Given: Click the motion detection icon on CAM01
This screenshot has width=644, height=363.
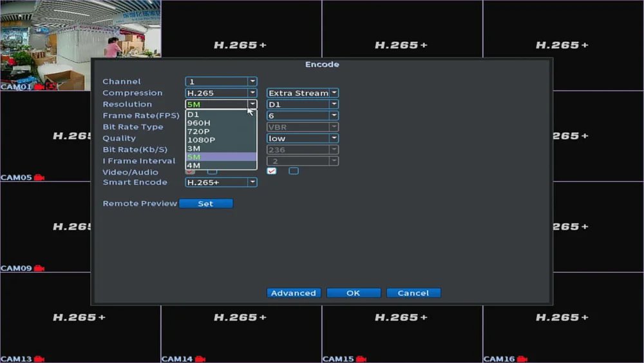Looking at the screenshot, I should click(51, 86).
